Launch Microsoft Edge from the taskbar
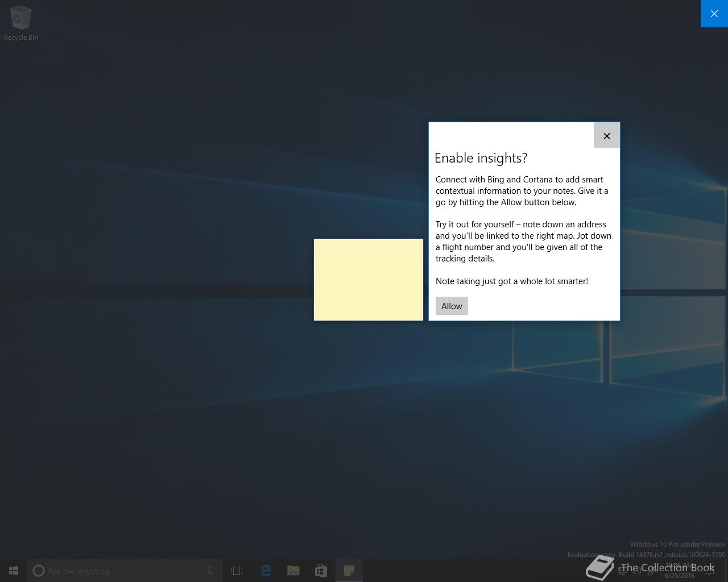 (x=266, y=571)
